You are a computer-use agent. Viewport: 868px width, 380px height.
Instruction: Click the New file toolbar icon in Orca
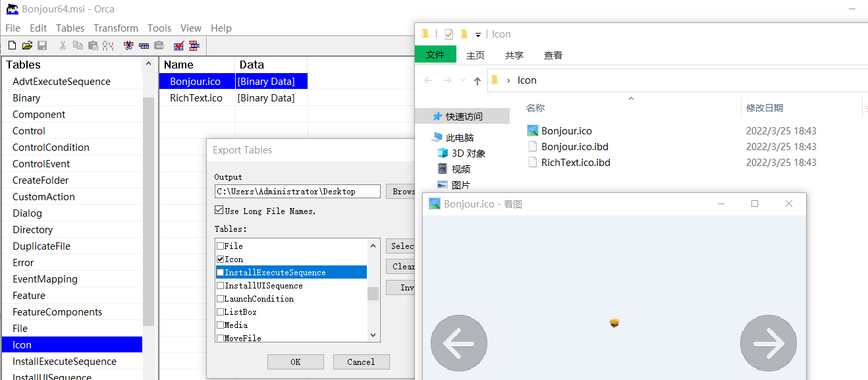point(12,45)
